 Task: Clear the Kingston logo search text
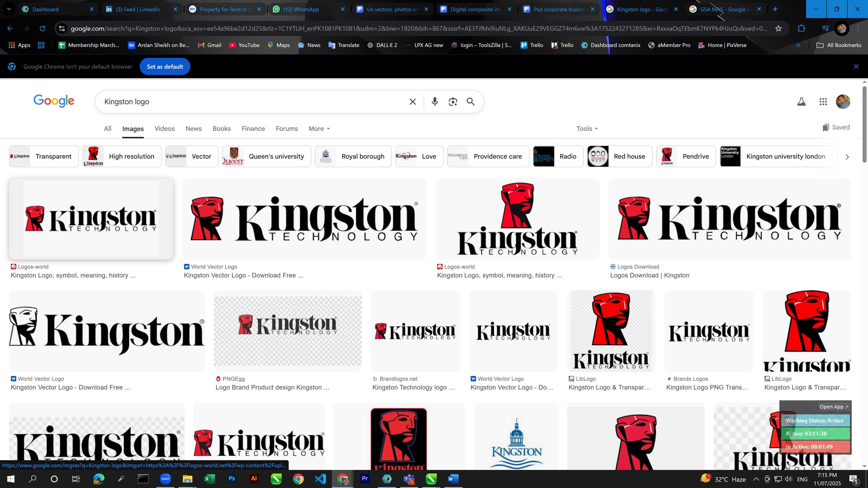[413, 101]
